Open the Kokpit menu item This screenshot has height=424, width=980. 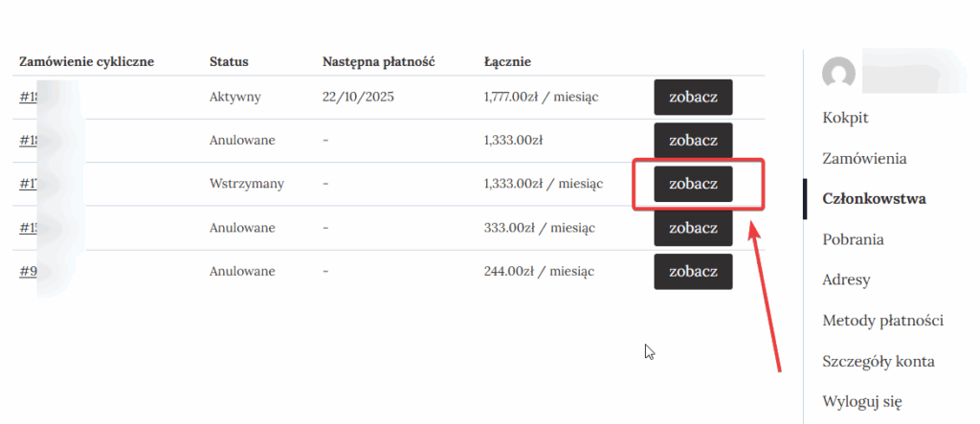pyautogui.click(x=845, y=118)
